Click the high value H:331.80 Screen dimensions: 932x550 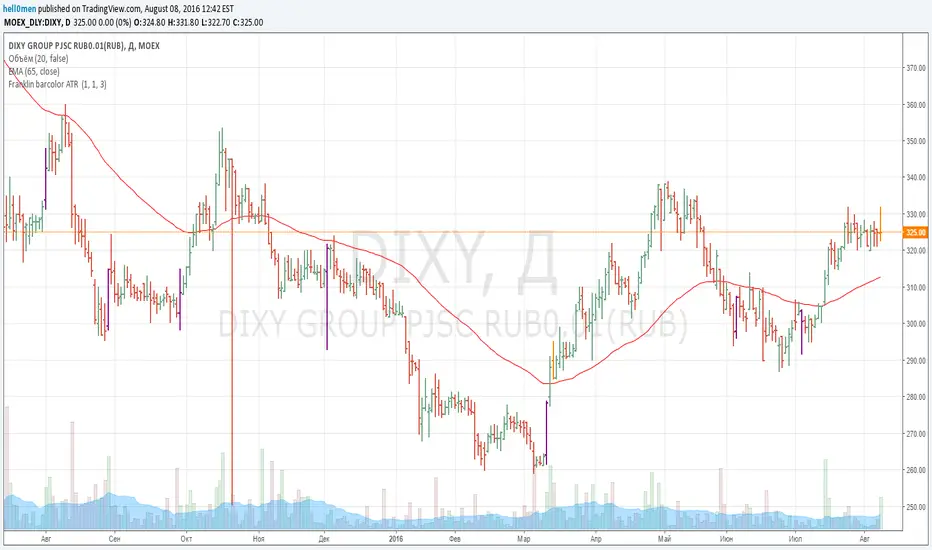point(184,23)
